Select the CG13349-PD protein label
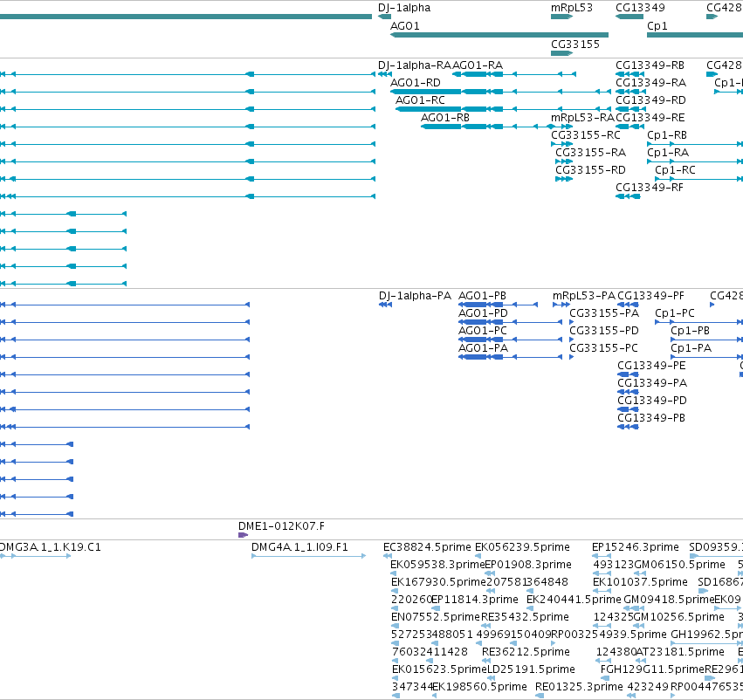The height and width of the screenshot is (700, 743). pos(651,401)
